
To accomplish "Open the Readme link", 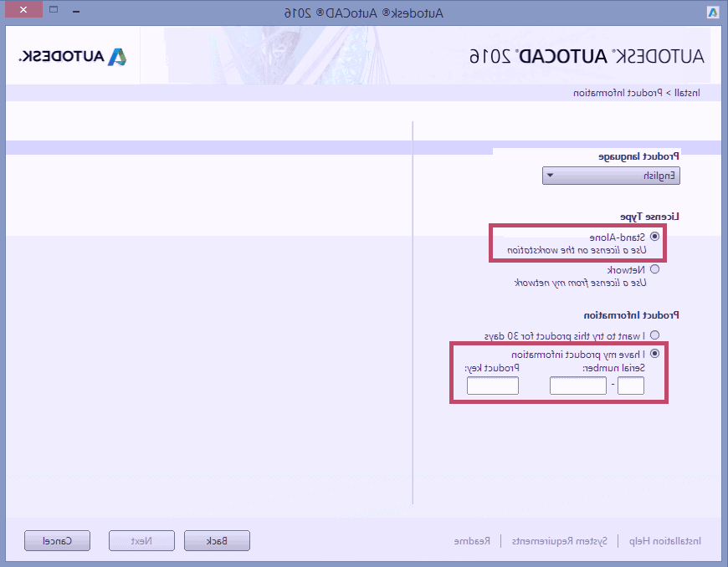I will [x=473, y=541].
